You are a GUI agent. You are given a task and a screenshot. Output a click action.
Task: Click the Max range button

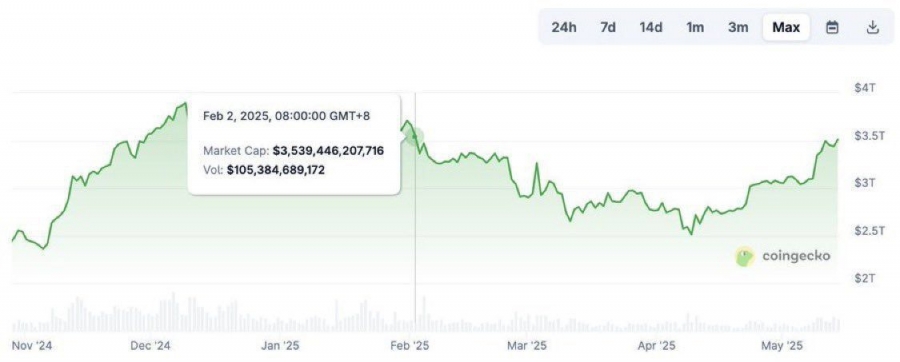(786, 27)
